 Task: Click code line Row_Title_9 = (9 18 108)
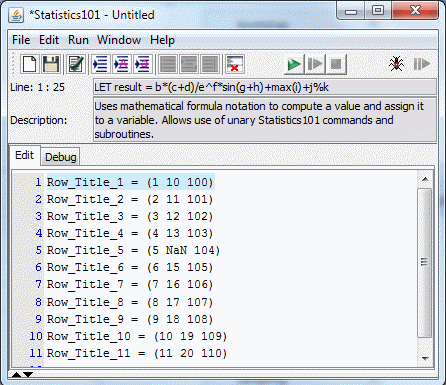(x=130, y=319)
